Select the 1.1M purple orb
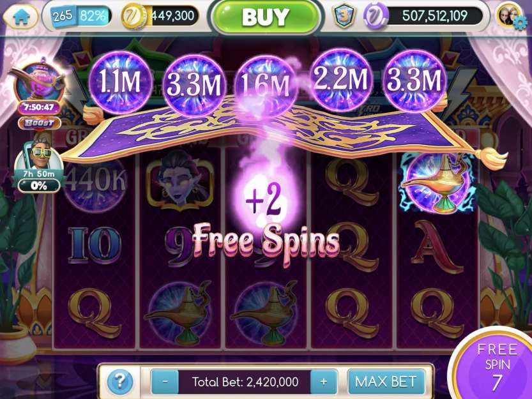This screenshot has height=399, width=532. [x=120, y=81]
